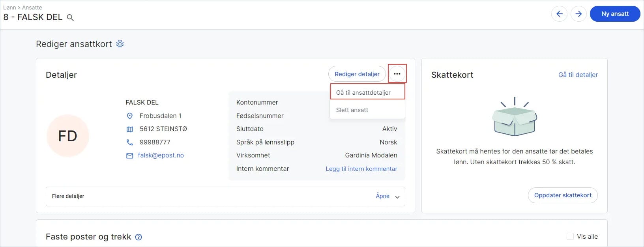Click the FD avatar circle
The image size is (644, 247).
pyautogui.click(x=68, y=136)
